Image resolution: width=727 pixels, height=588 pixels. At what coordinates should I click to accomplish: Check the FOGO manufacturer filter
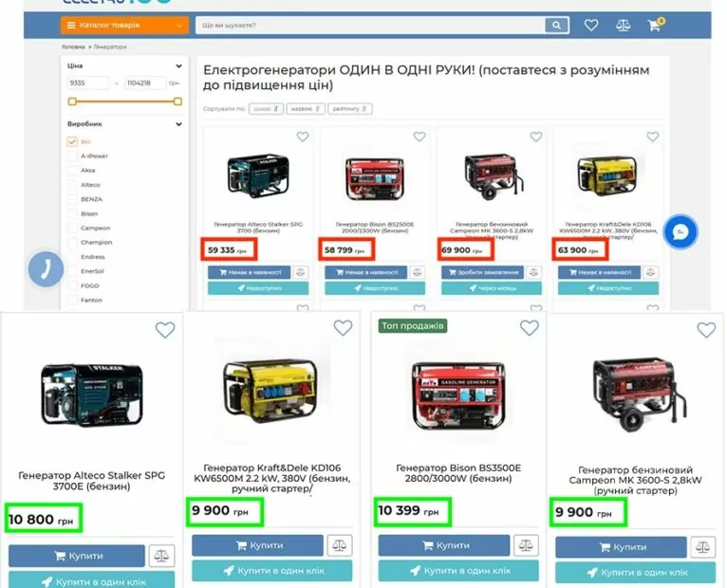[x=72, y=285]
